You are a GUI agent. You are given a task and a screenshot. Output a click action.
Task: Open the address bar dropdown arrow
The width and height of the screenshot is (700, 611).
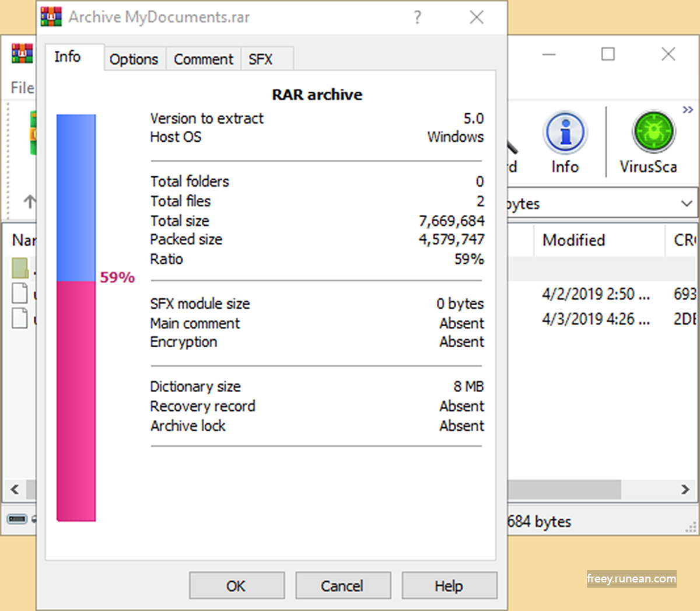[687, 204]
